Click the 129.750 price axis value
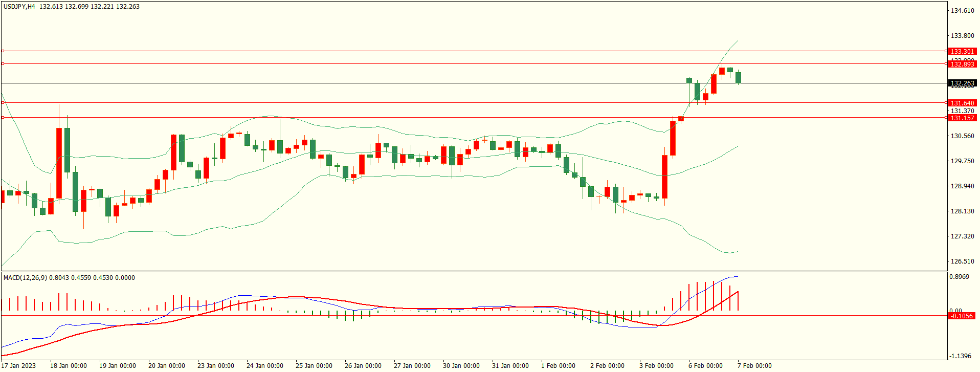 (x=962, y=161)
